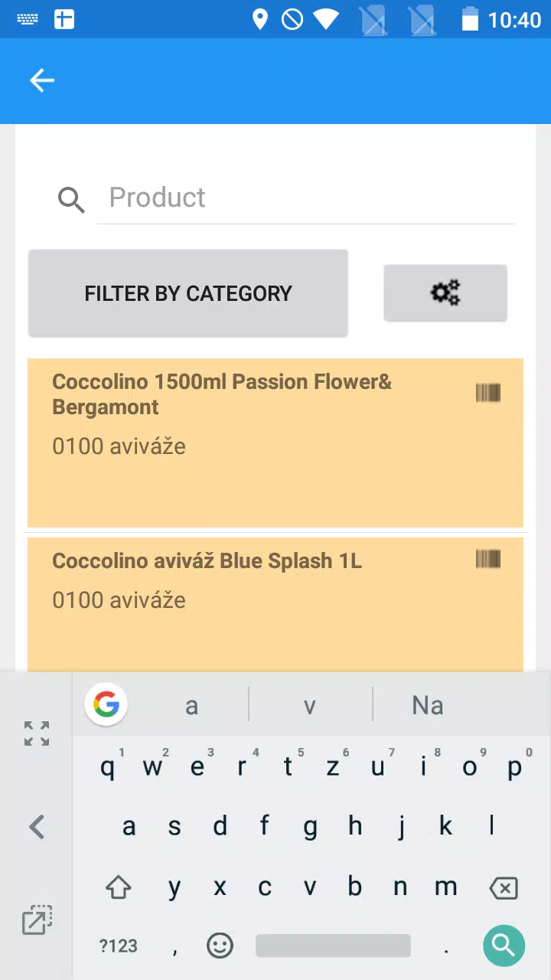The width and height of the screenshot is (551, 980).
Task: Tap the backspace delete key
Action: (x=503, y=888)
